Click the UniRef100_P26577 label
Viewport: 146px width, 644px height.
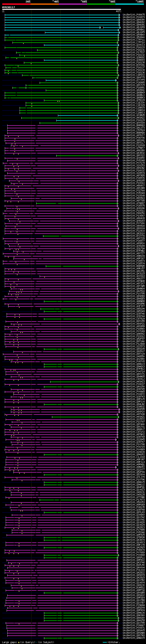point(134,241)
